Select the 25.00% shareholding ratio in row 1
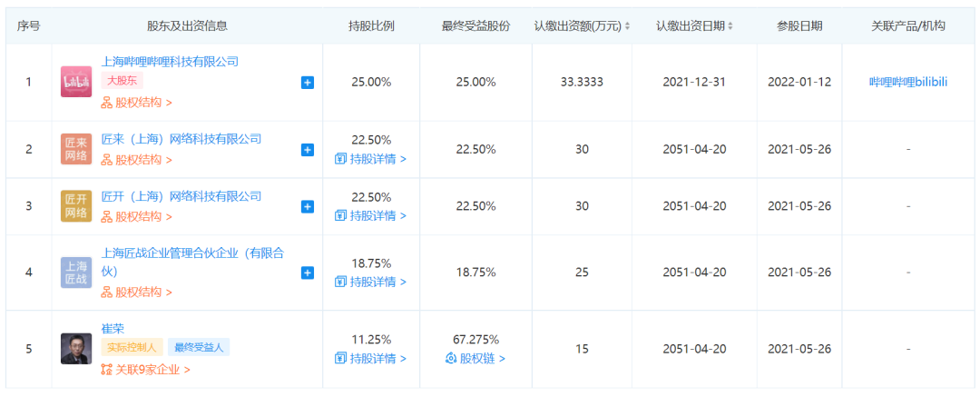This screenshot has height=397, width=980. (371, 82)
